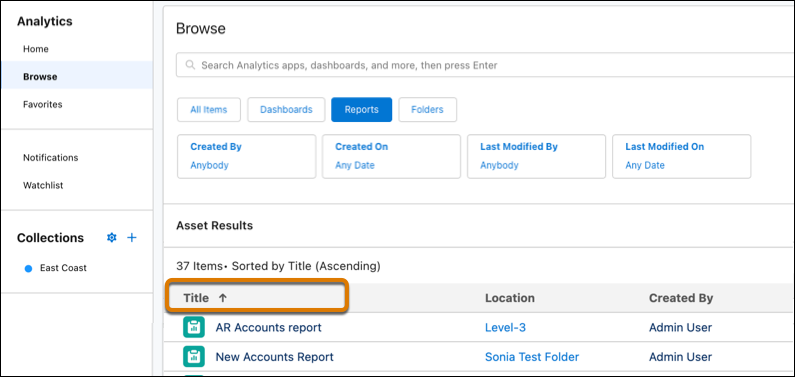The image size is (795, 377).
Task: Click the Analytics heading
Action: [45, 21]
